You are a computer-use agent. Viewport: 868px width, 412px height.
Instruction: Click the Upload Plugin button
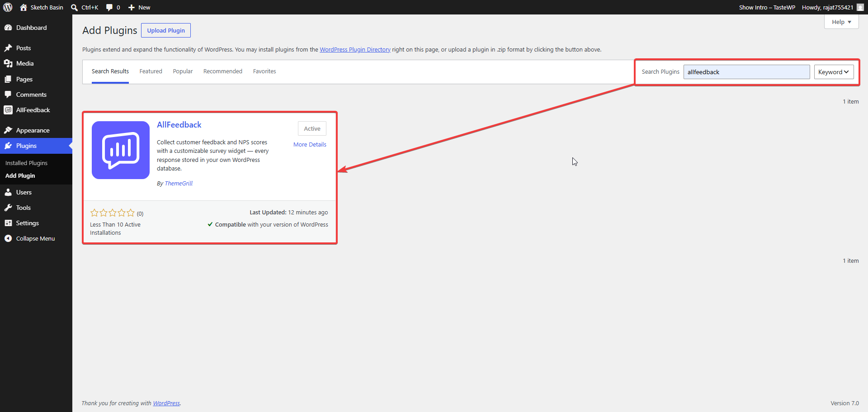166,30
